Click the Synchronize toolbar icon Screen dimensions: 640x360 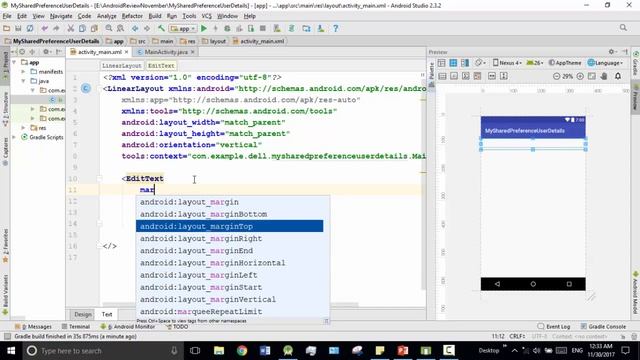pos(30,28)
